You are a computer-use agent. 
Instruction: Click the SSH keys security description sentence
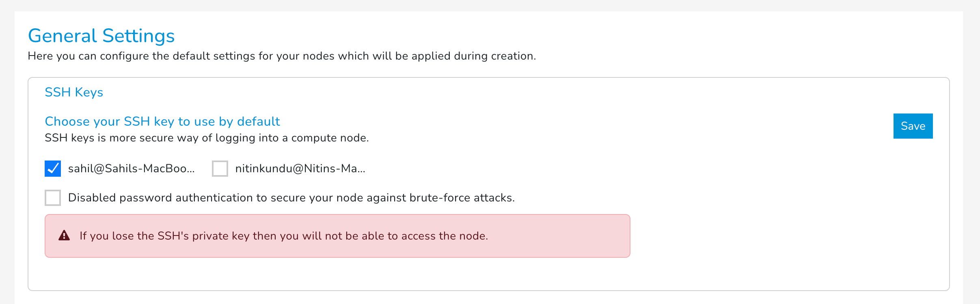[207, 138]
